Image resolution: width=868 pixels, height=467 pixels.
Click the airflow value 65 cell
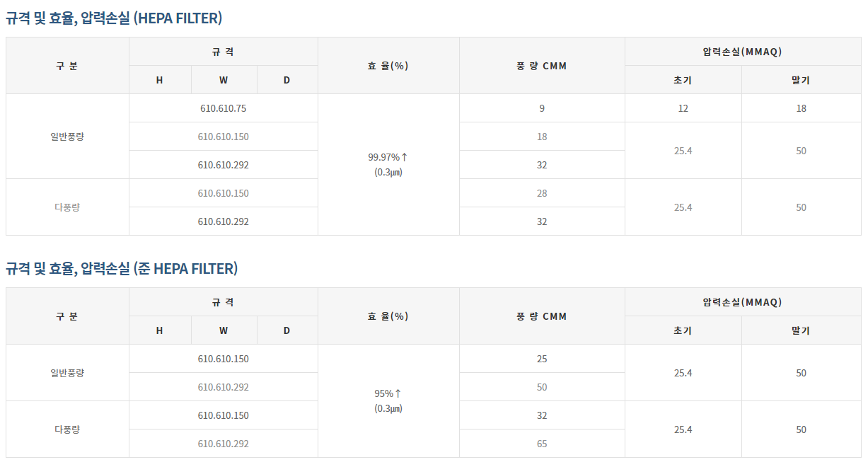coord(541,444)
